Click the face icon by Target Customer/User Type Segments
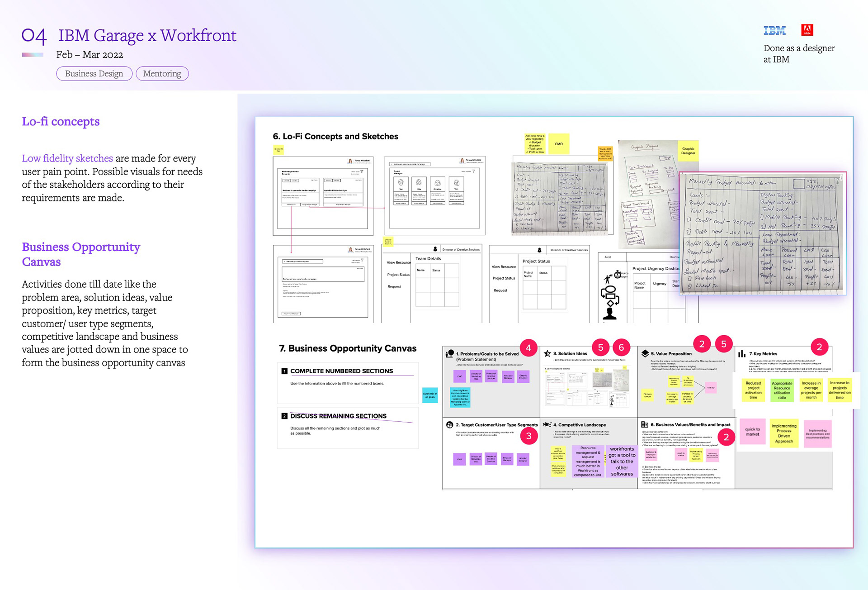868x590 pixels. pos(449,425)
